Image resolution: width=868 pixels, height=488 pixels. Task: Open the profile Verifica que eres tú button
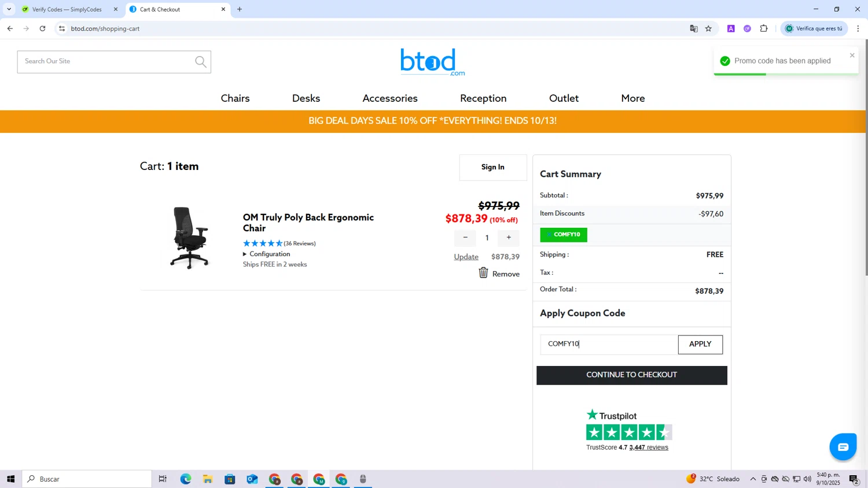pos(814,28)
